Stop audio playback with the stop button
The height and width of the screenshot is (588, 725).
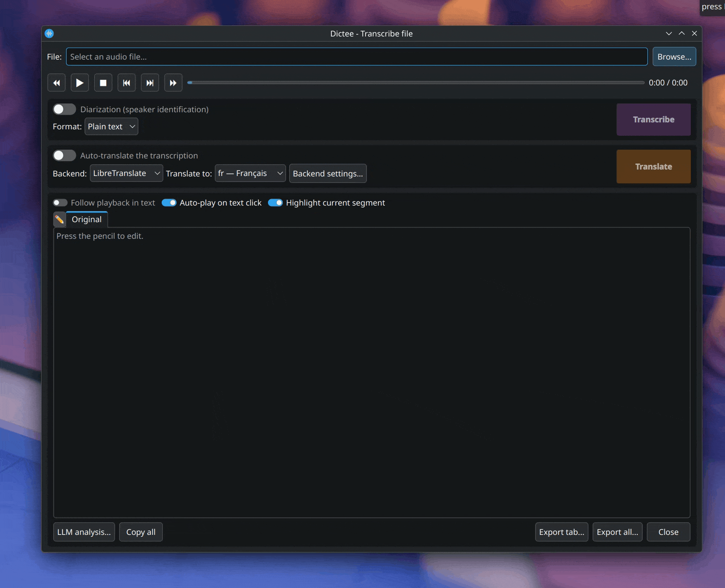(x=103, y=83)
